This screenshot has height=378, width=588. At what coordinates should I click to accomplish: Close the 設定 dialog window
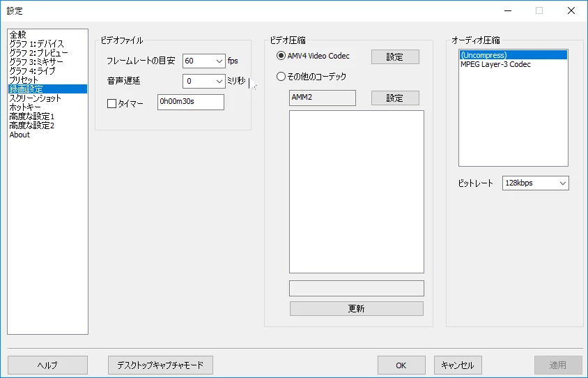pyautogui.click(x=571, y=10)
